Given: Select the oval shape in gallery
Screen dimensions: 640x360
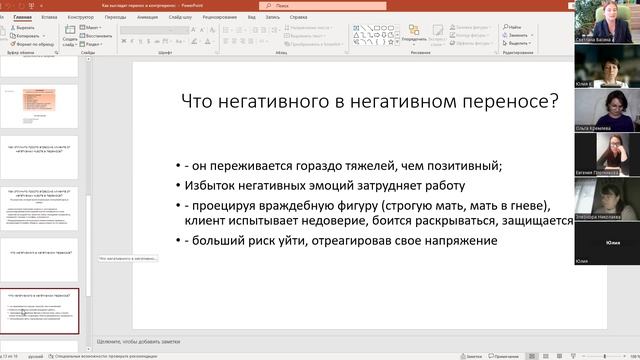Looking at the screenshot, I should point(384,28).
